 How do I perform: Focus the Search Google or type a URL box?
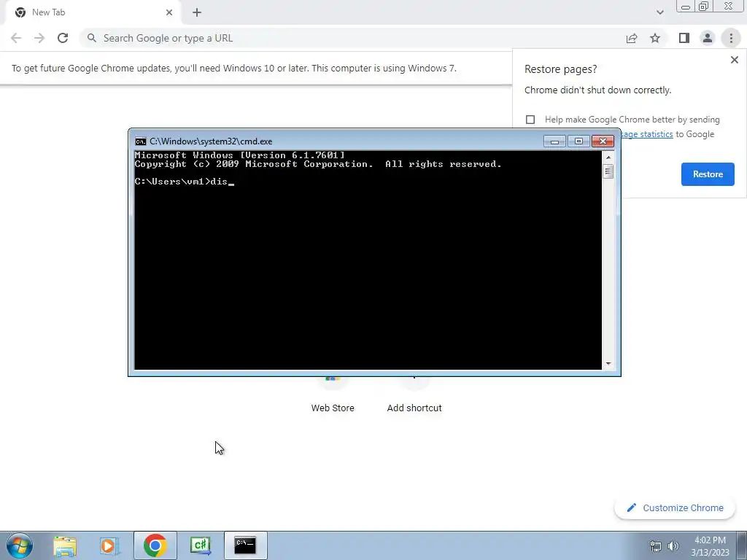(352, 38)
